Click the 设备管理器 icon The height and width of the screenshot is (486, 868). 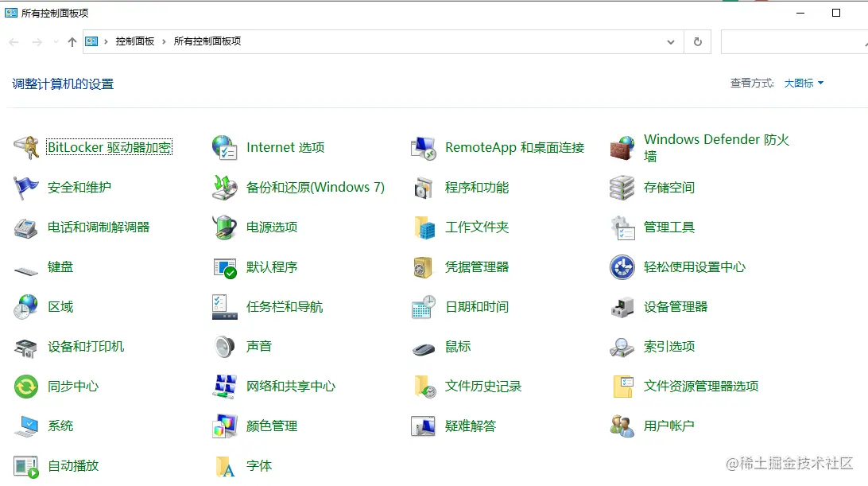[622, 307]
